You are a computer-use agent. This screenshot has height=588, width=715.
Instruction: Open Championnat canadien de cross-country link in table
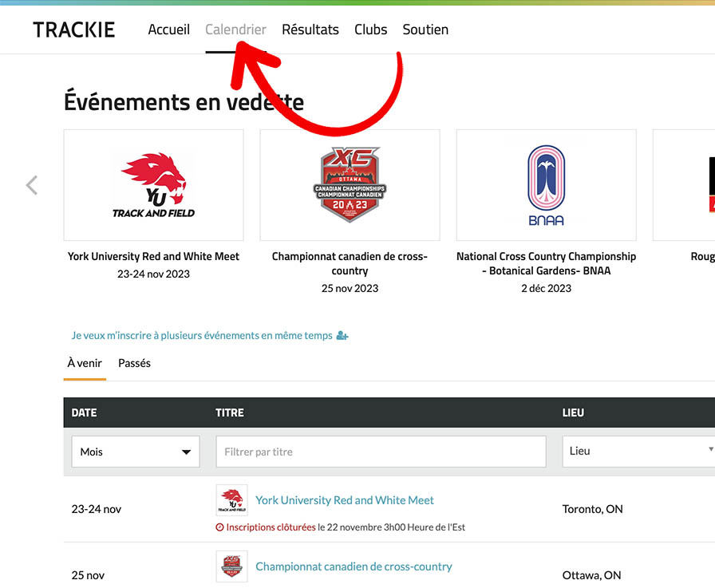point(354,566)
